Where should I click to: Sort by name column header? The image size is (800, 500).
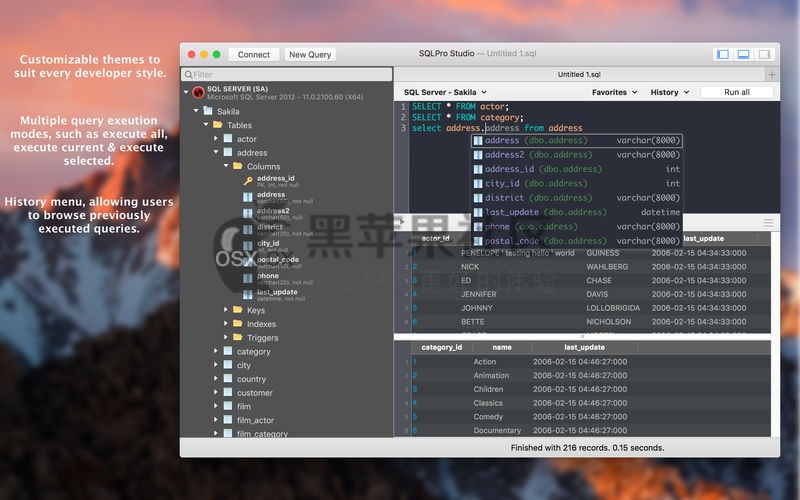pos(502,347)
